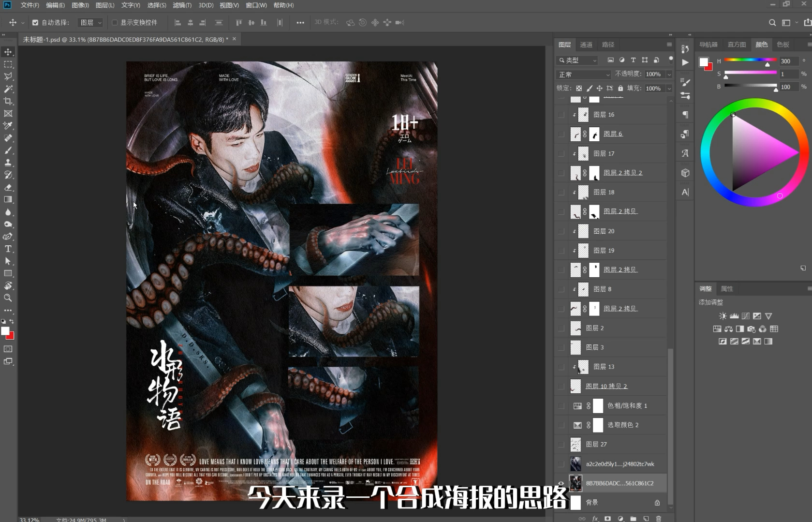The image size is (812, 522).
Task: Open the fill (填充) dropdown arrow
Action: pyautogui.click(x=669, y=89)
